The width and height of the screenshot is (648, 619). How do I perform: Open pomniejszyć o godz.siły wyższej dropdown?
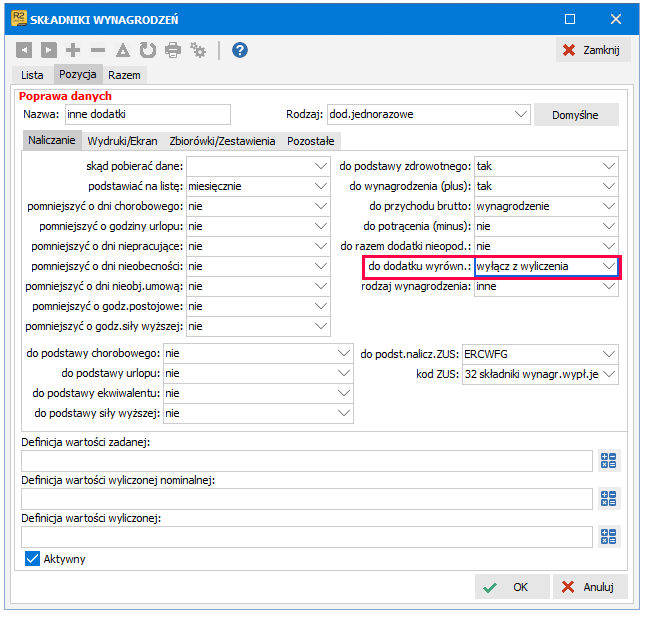pyautogui.click(x=321, y=326)
